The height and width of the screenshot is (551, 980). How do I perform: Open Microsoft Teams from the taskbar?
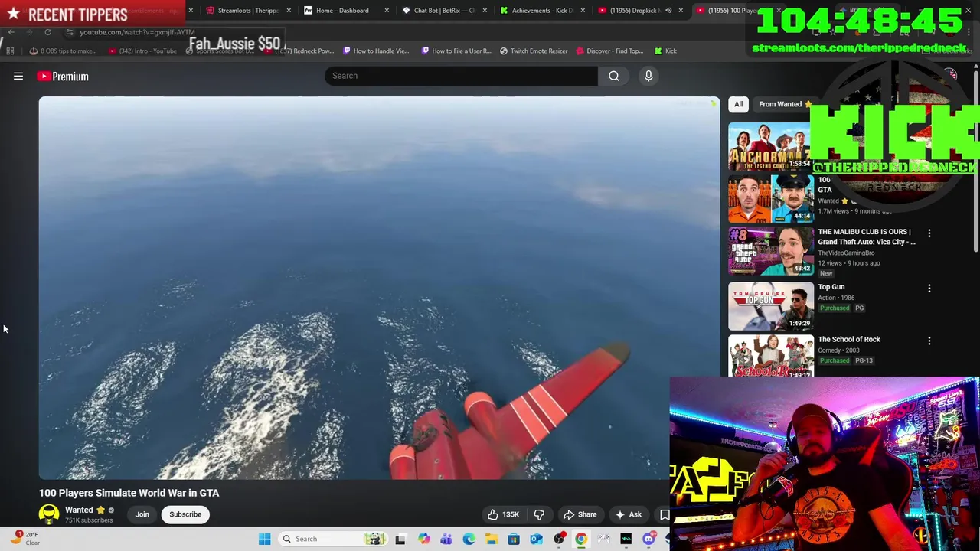(446, 539)
